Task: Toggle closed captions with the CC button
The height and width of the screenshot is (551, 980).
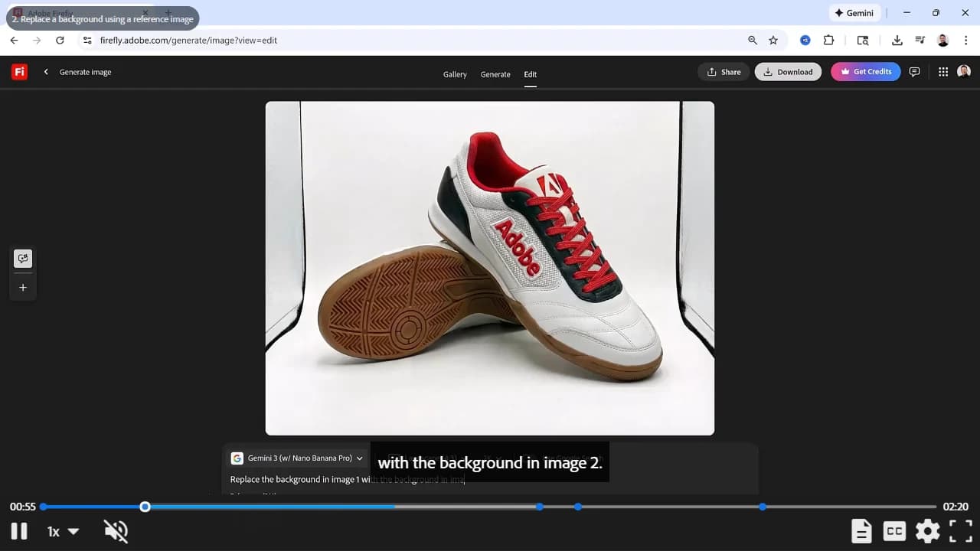Action: (x=894, y=530)
